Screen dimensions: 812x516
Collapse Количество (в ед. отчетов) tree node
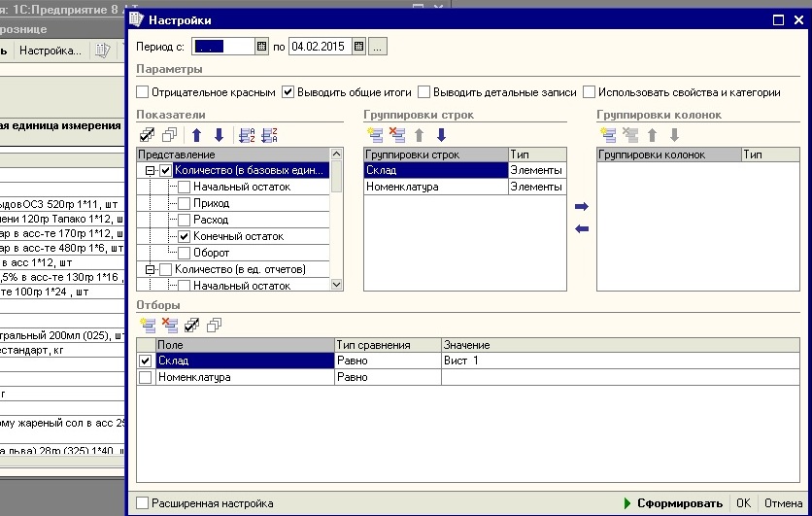(x=150, y=269)
